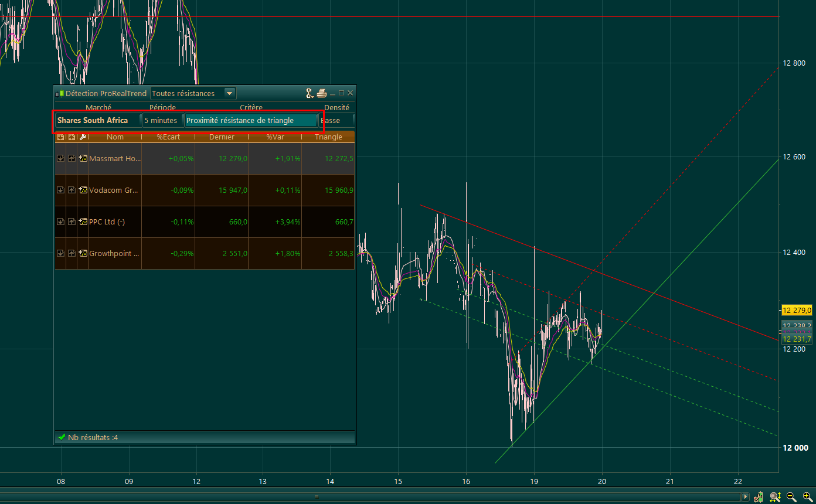Click the down-arrow icon on Growthpoint row

click(60, 253)
